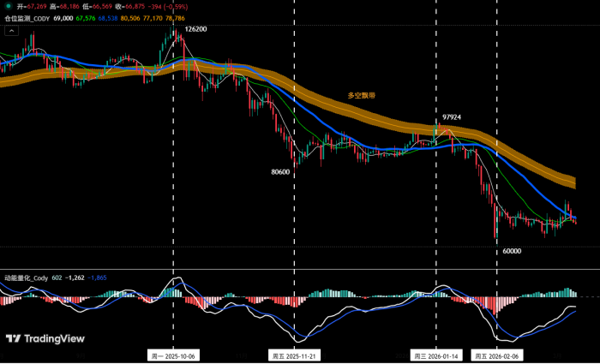Click the green 67,576 indicator value
This screenshot has width=600, height=364.
tap(85, 17)
